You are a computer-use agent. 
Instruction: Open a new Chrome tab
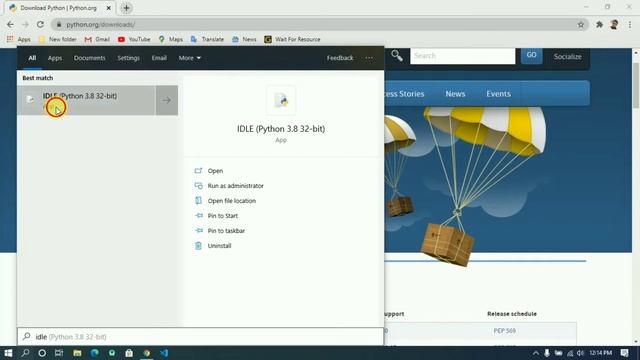tap(126, 8)
